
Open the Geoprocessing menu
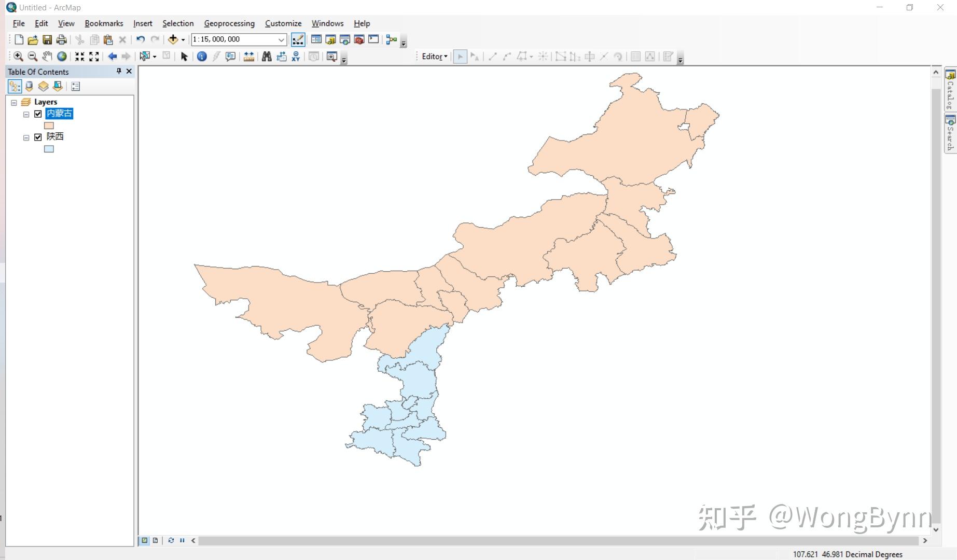(x=229, y=23)
